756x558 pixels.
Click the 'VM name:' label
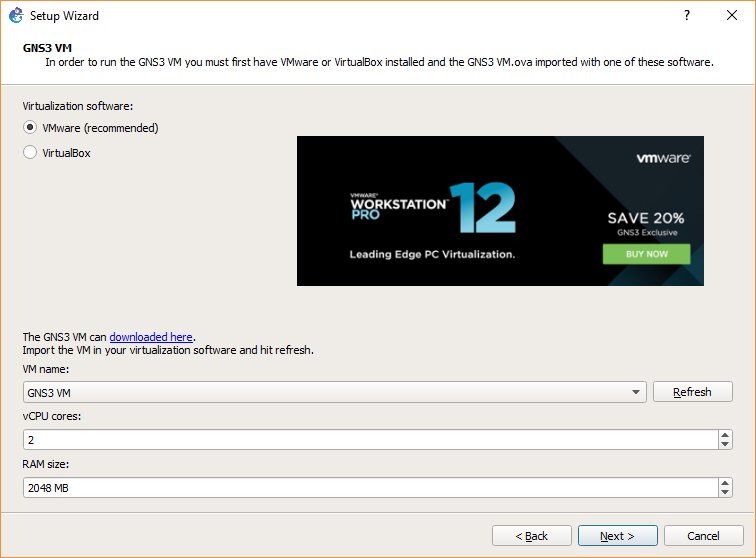coord(46,369)
